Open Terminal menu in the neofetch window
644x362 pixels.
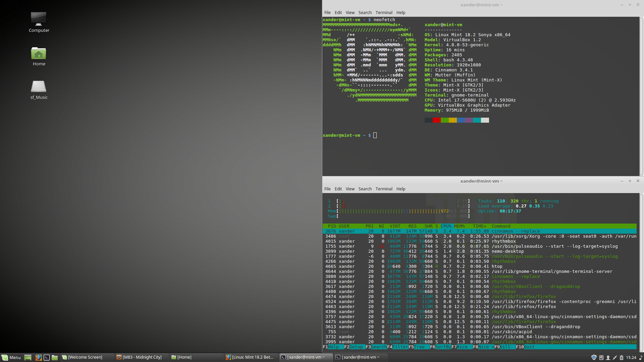coord(384,12)
